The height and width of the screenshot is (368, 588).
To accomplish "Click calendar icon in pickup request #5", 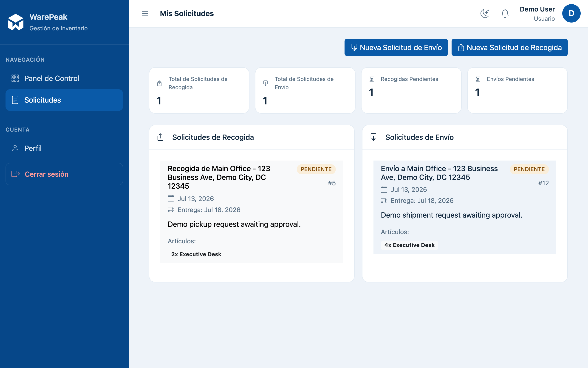I will coord(171,198).
